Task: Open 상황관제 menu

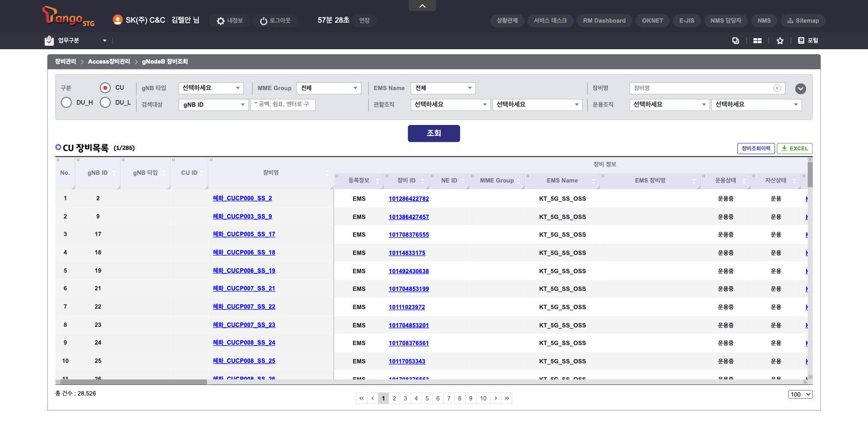Action: [507, 20]
